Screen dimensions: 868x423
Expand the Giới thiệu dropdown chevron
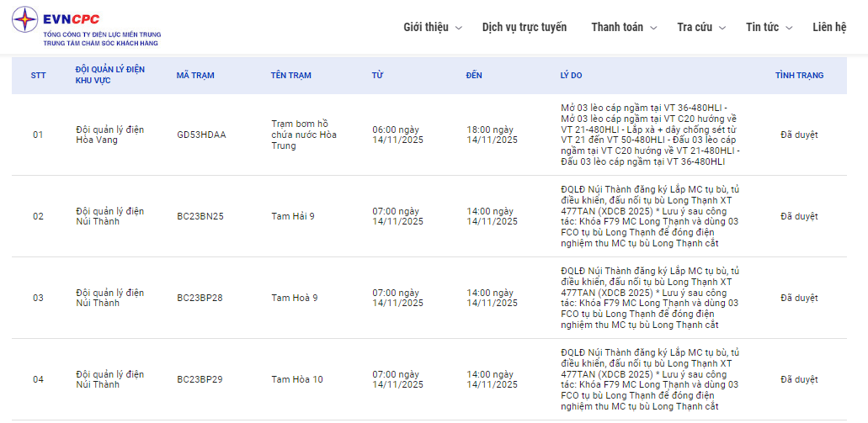pyautogui.click(x=459, y=28)
